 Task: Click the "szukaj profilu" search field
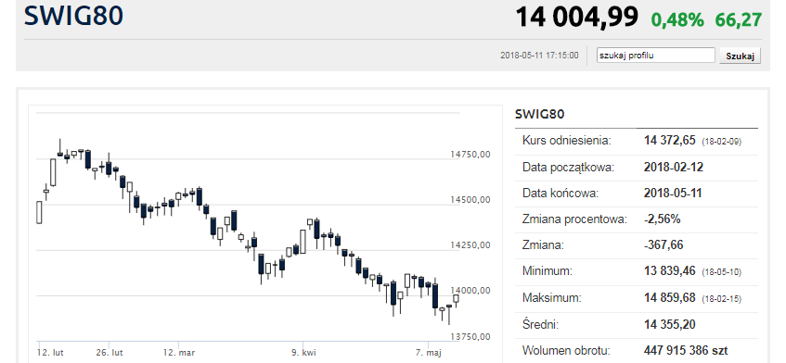656,55
